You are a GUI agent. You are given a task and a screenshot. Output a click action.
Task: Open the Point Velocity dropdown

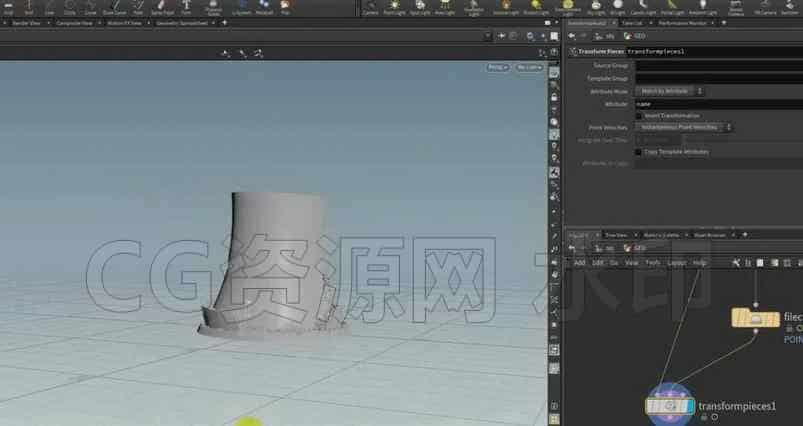684,127
